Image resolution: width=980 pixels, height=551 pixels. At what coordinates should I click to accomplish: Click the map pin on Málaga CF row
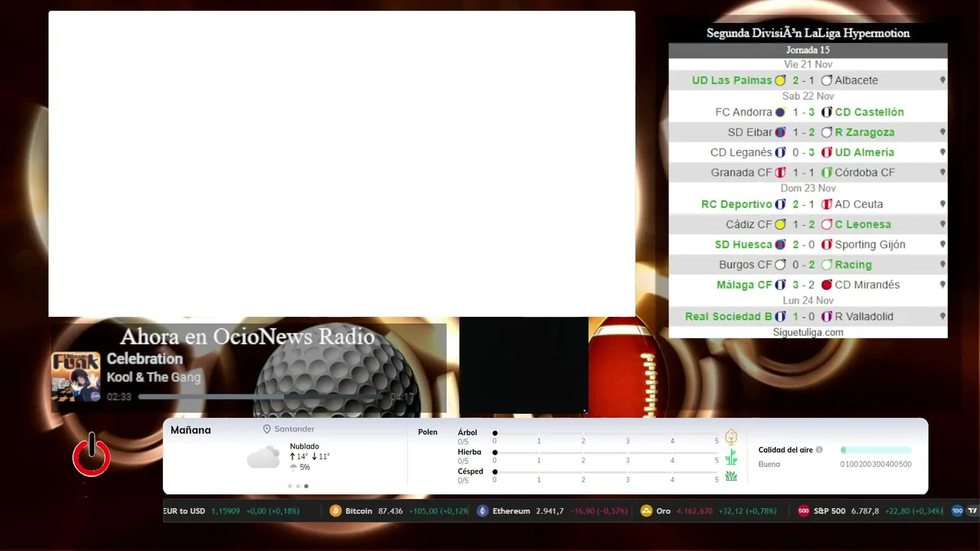click(942, 285)
